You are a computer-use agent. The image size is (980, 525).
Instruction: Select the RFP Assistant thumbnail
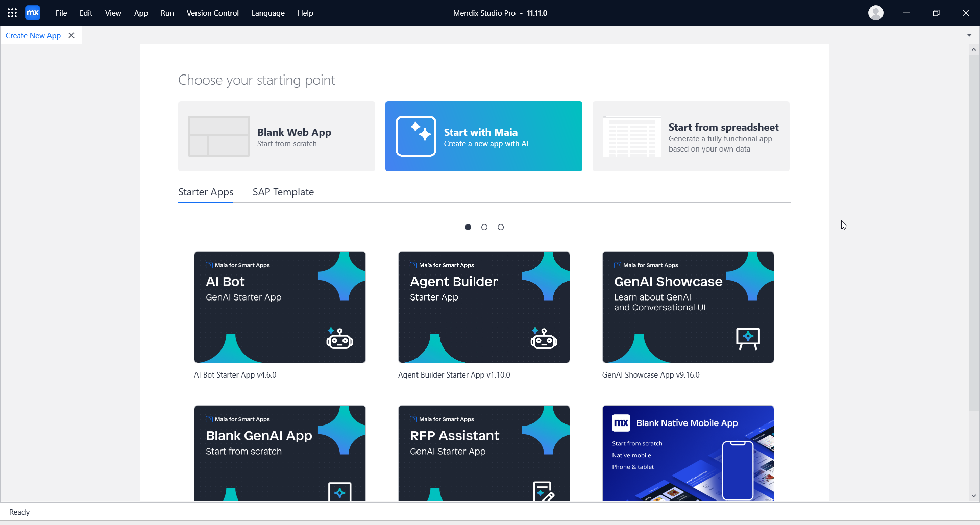tap(484, 453)
